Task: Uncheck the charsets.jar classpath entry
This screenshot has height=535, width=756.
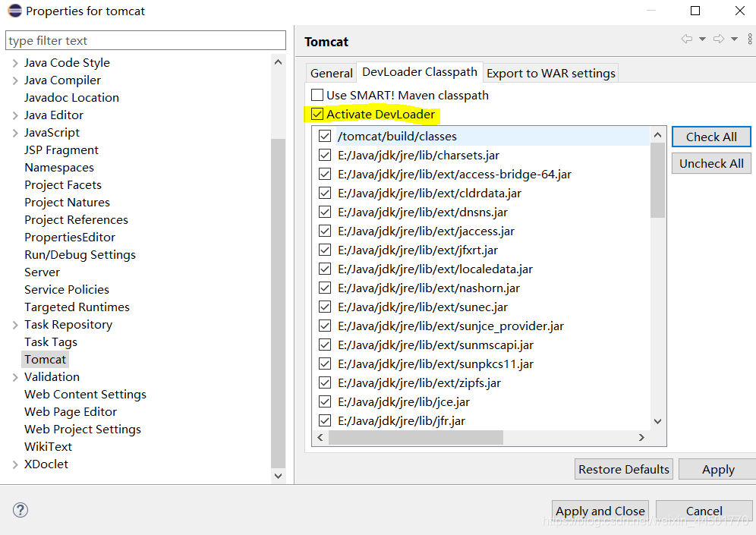Action: click(325, 156)
